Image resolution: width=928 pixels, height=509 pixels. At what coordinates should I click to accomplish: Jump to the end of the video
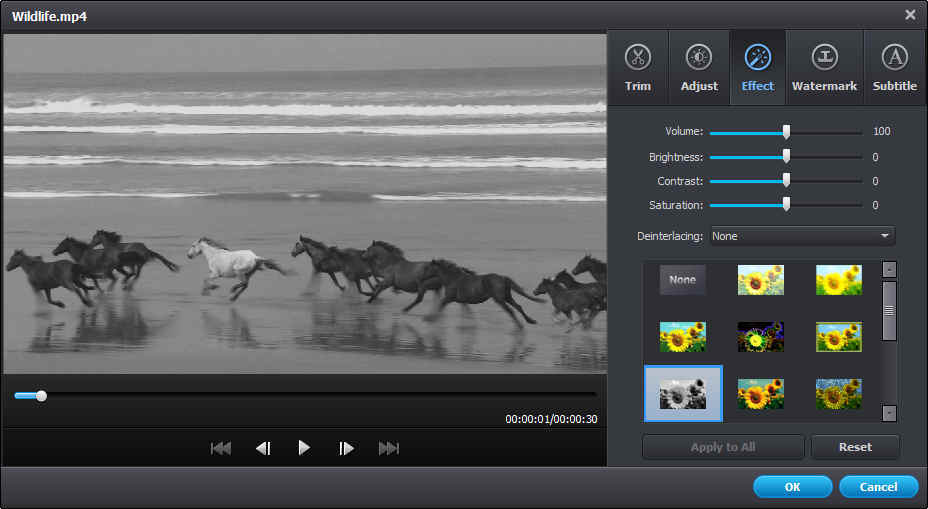coord(388,449)
